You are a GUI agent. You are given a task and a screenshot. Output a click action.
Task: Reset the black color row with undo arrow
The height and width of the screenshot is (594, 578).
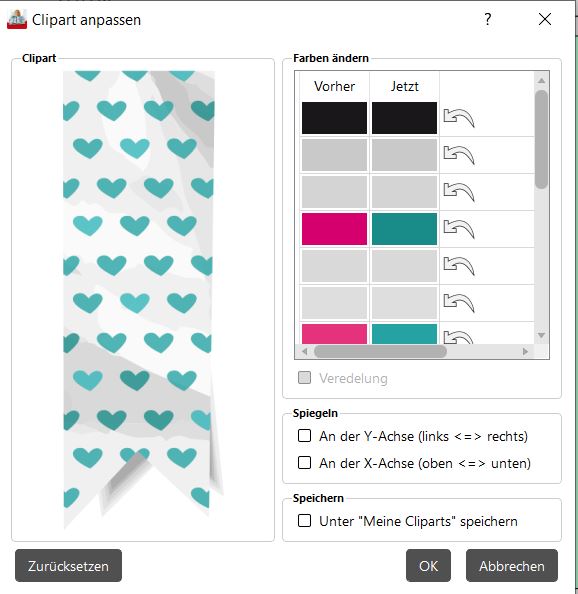point(459,118)
